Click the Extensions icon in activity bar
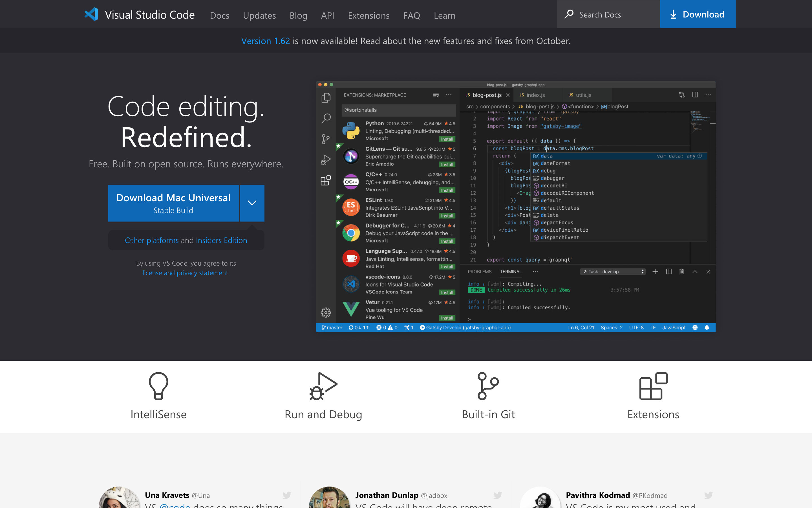The width and height of the screenshot is (812, 508). (325, 180)
